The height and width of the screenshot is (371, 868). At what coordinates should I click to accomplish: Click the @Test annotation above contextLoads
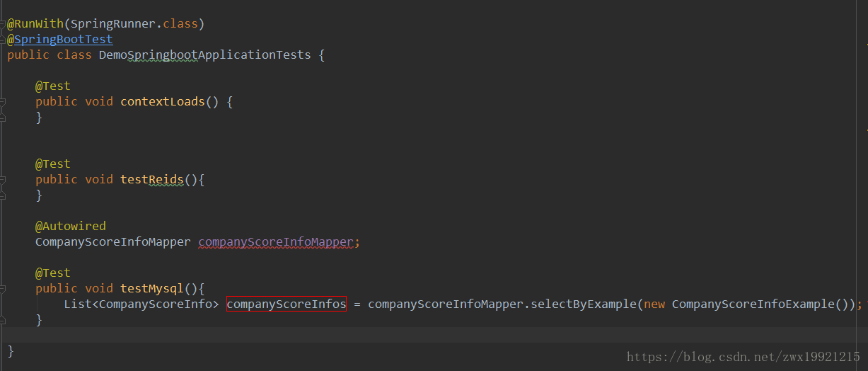point(53,86)
